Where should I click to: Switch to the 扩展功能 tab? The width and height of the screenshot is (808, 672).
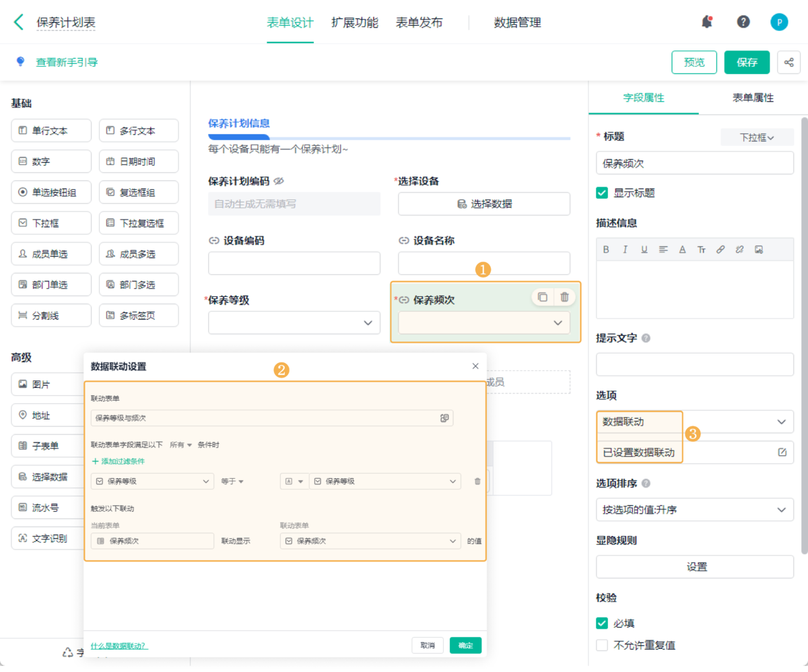355,22
